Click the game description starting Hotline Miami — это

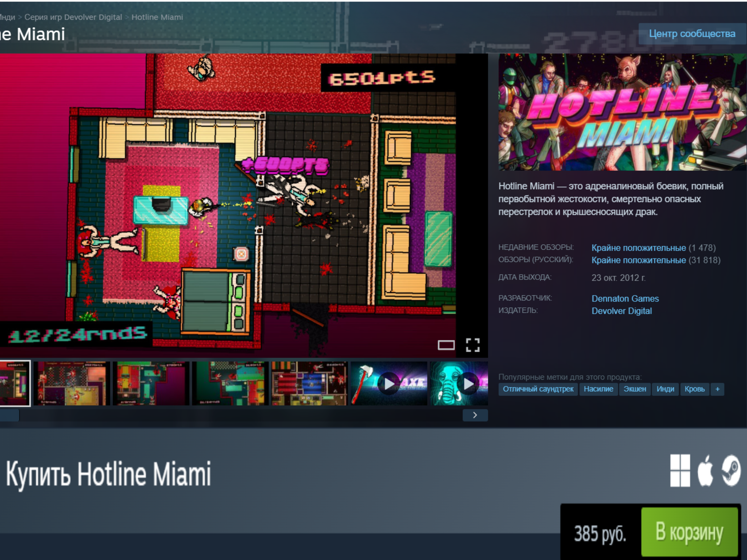coord(611,199)
